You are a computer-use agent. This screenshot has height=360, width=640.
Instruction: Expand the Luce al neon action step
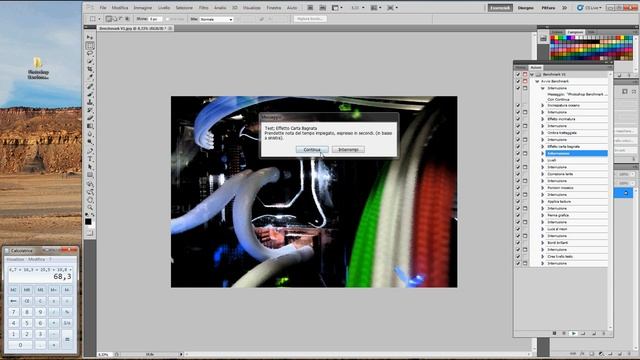[x=543, y=229]
